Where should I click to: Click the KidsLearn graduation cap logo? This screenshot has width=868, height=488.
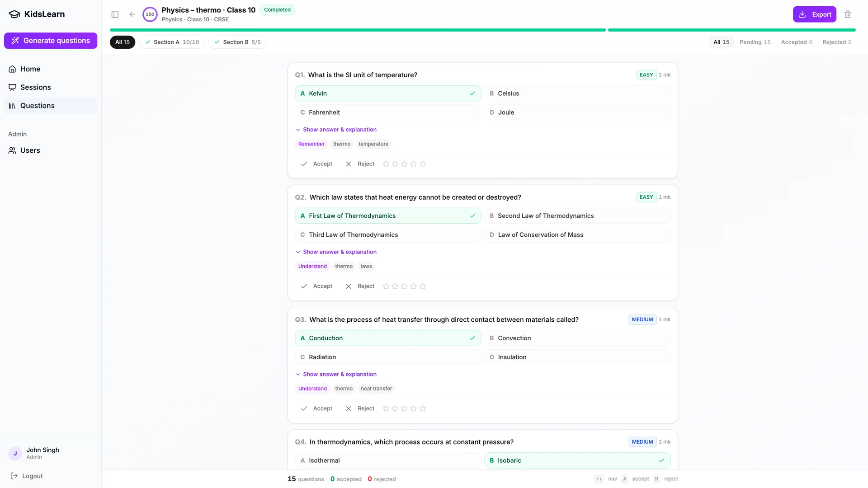(14, 14)
